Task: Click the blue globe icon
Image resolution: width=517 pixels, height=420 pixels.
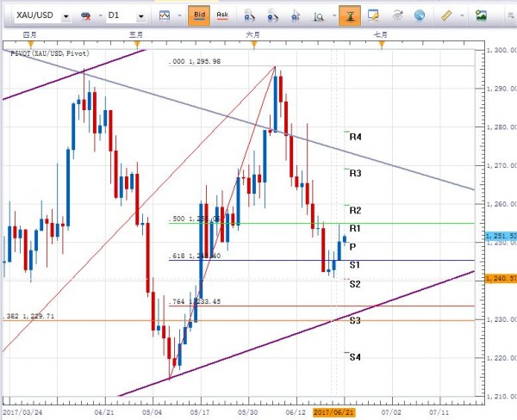Action: click(420, 15)
